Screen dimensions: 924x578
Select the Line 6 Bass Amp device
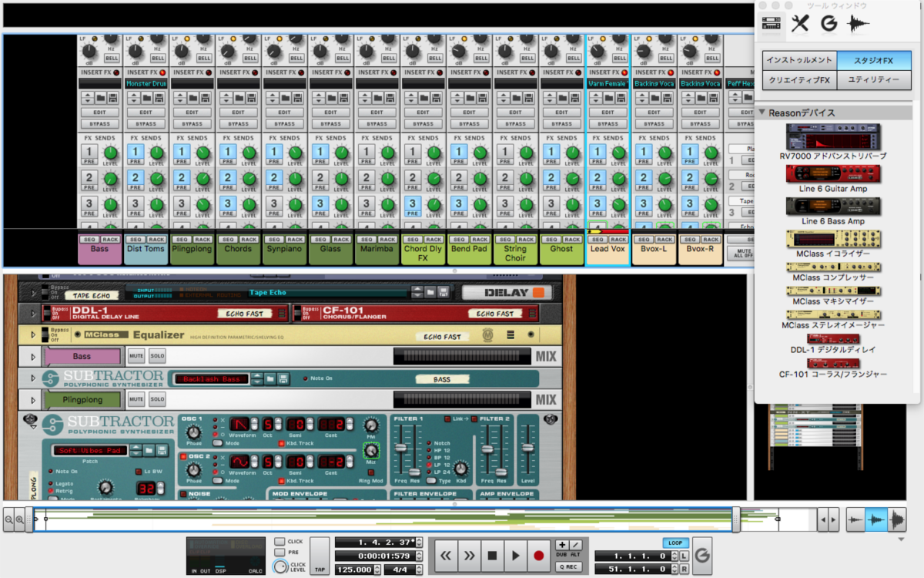click(833, 207)
